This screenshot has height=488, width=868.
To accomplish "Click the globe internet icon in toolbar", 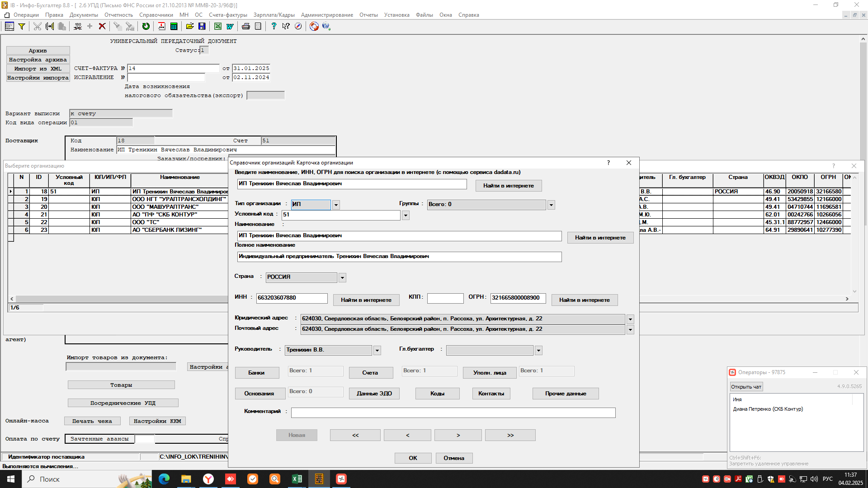I will point(326,26).
